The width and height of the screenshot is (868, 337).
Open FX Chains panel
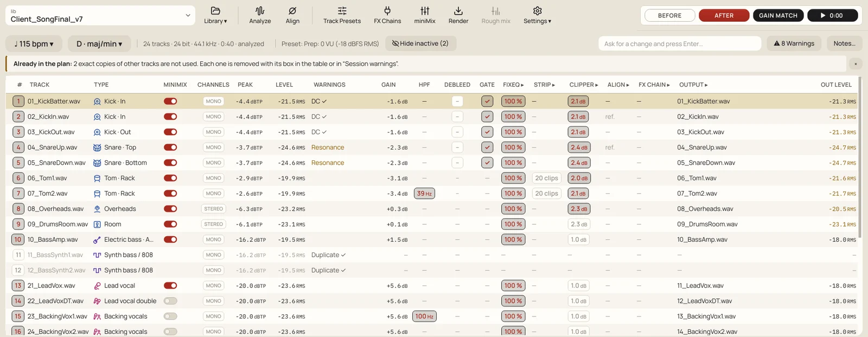pos(387,15)
